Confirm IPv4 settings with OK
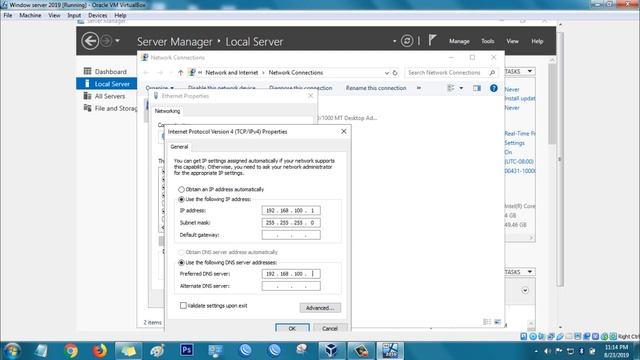640x360 pixels. coord(292,328)
